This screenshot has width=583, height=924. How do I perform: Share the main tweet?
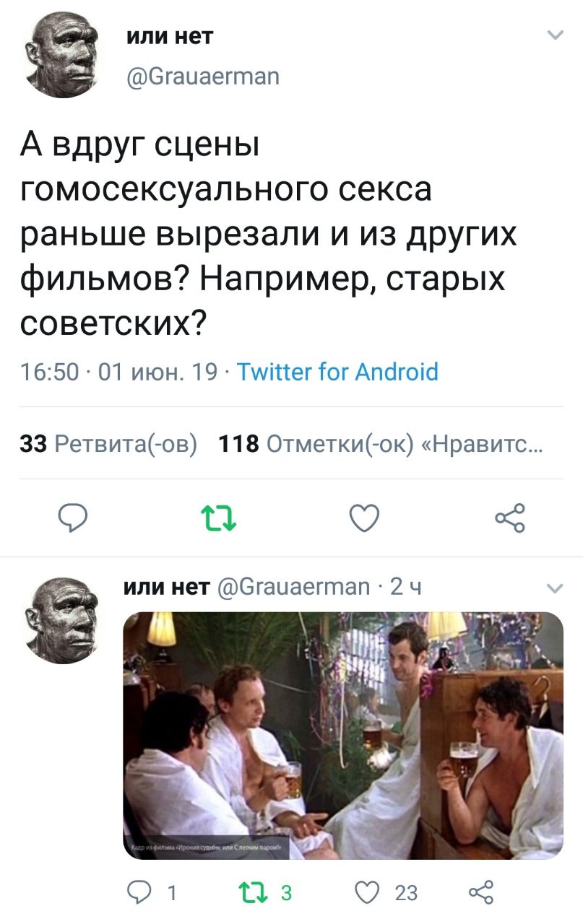pyautogui.click(x=510, y=518)
